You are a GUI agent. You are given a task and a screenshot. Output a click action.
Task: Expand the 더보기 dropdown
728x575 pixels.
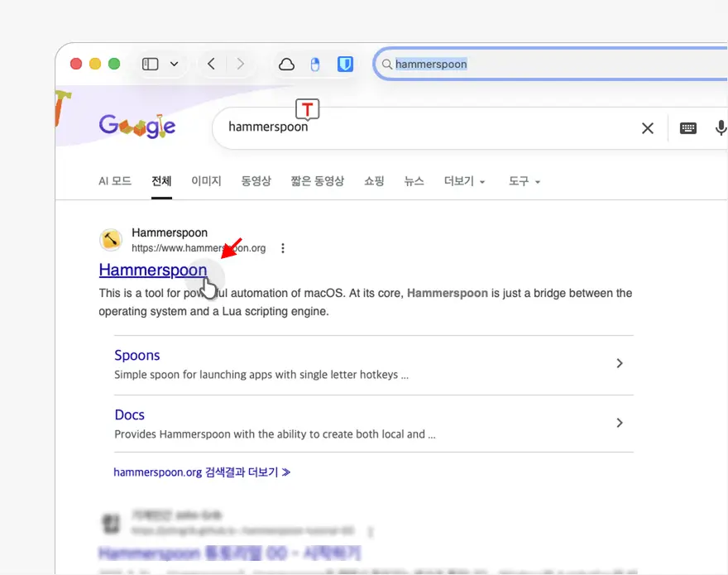coord(465,181)
